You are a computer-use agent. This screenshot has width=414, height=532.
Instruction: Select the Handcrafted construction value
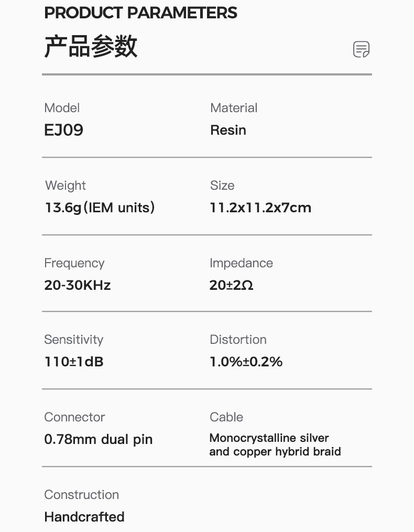click(x=84, y=517)
